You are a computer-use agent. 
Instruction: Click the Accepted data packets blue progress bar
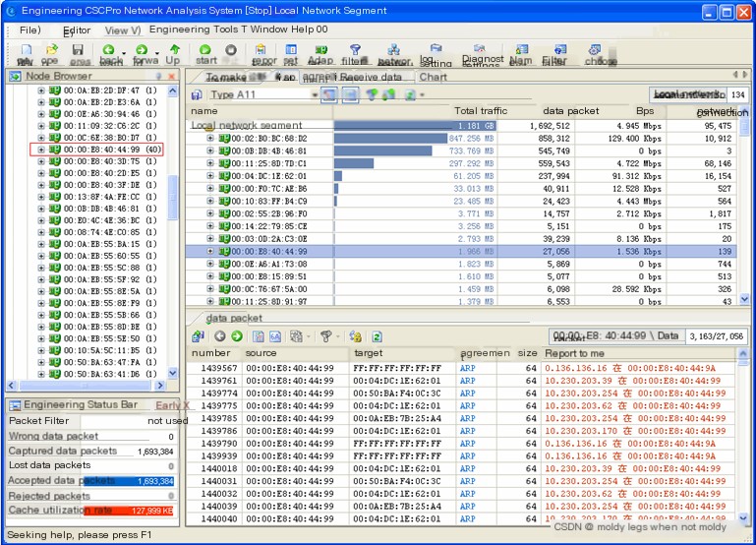(129, 481)
